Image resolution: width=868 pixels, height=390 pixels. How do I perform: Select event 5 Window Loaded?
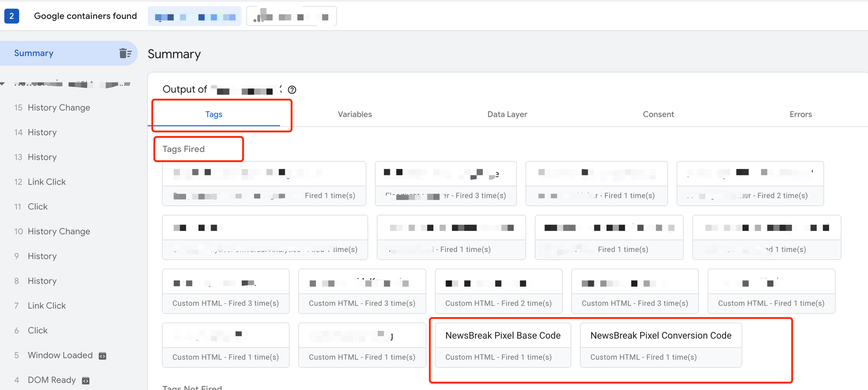pyautogui.click(x=60, y=355)
